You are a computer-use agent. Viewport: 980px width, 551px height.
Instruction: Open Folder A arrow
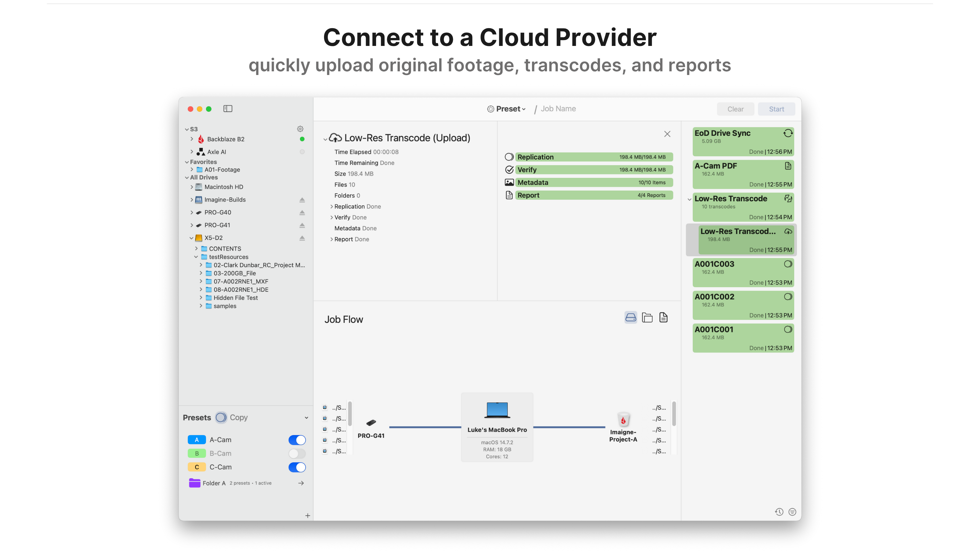click(x=301, y=483)
